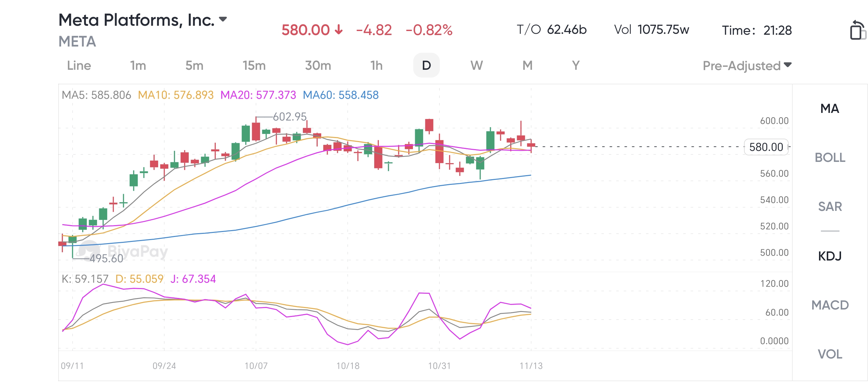Select the D daily timeframe
Screen dimensions: 868x392
coord(426,65)
